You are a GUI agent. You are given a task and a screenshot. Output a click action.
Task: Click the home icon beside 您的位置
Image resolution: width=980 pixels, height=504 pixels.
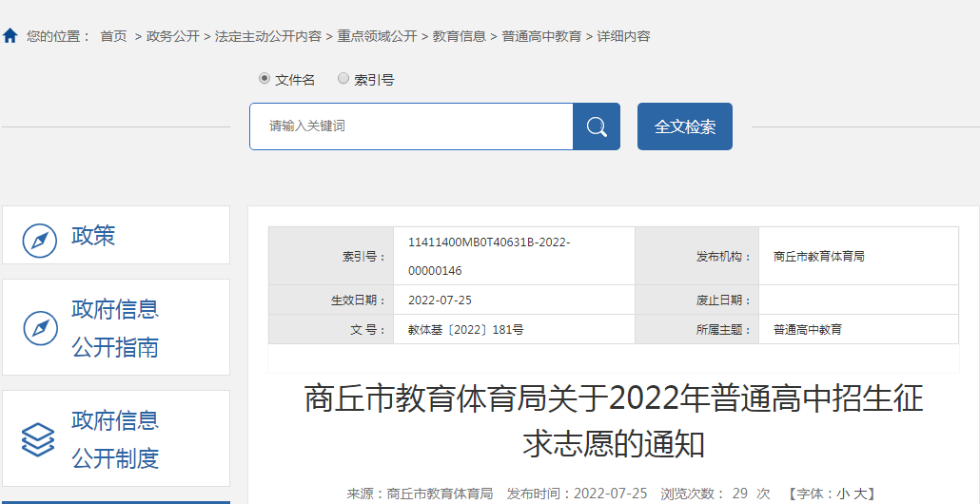10,36
